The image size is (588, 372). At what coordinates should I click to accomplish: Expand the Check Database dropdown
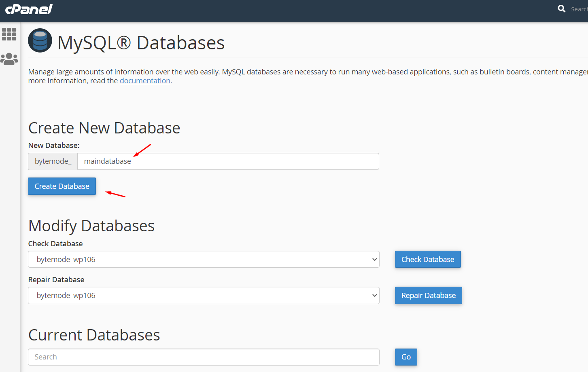tap(204, 260)
